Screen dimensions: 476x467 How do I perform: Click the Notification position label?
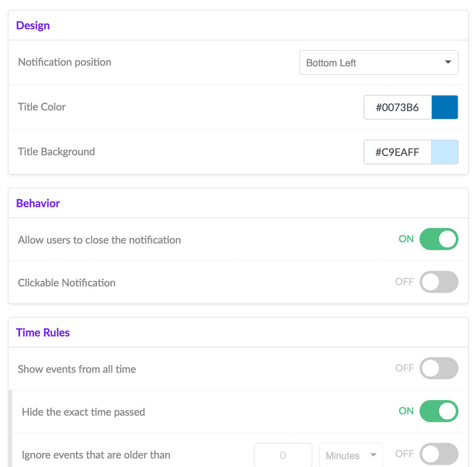point(64,62)
